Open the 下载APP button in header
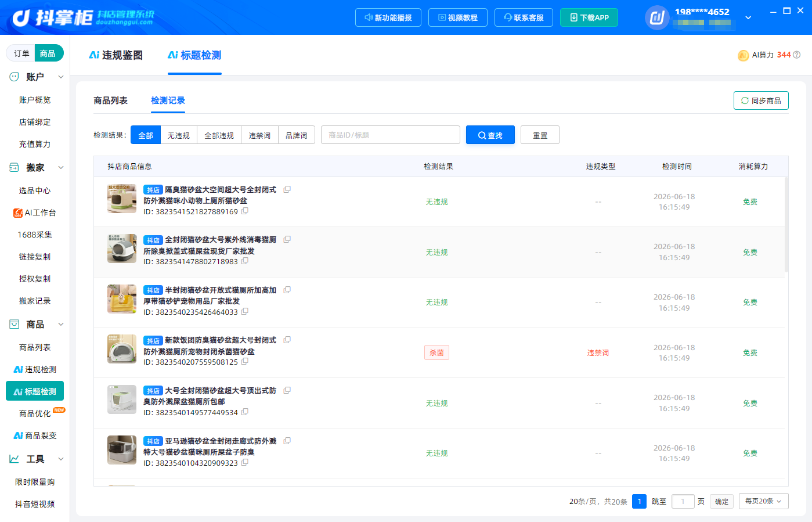 coord(589,17)
